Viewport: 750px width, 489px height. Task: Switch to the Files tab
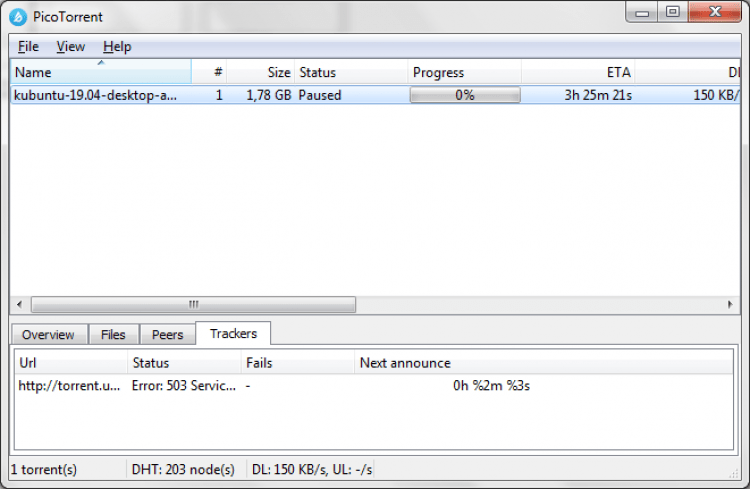[x=113, y=334]
